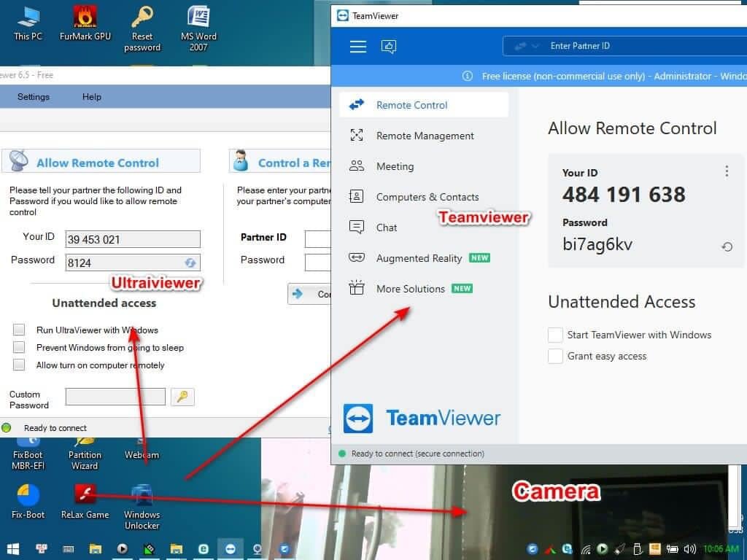747x560 pixels.
Task: Select Remote Control in TeamViewer sidebar
Action: (424, 105)
